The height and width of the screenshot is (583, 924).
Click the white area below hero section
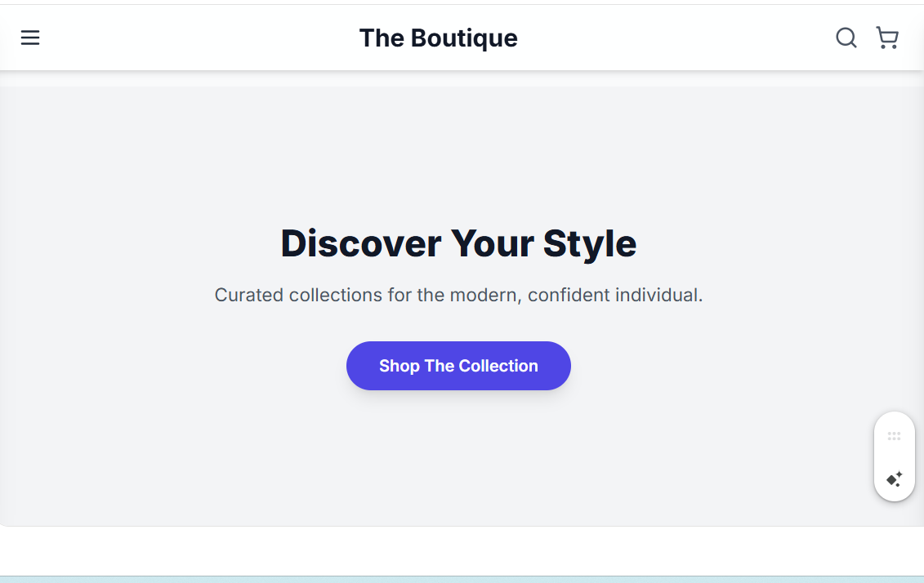pos(462,550)
